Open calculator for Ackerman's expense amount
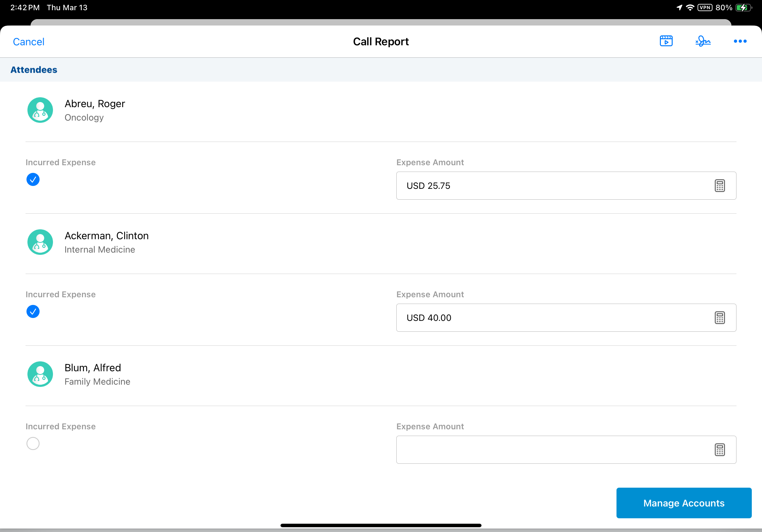This screenshot has width=762, height=532. (719, 318)
